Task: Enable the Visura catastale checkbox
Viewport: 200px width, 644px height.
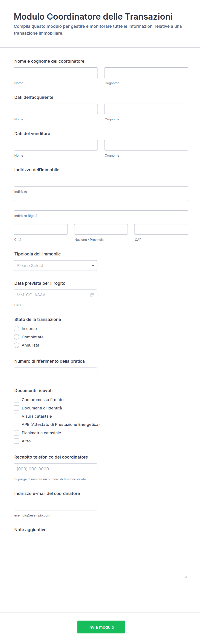Action: [x=17, y=416]
